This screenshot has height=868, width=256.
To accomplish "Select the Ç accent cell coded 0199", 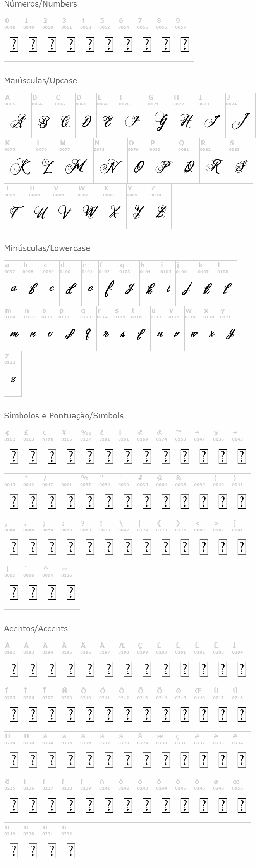I will [146, 663].
